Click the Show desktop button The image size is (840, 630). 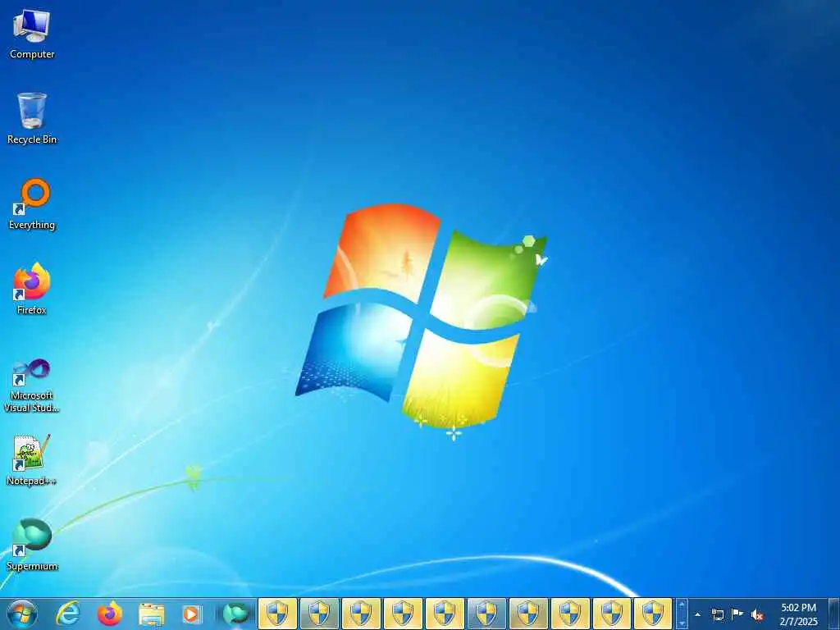pos(834,614)
